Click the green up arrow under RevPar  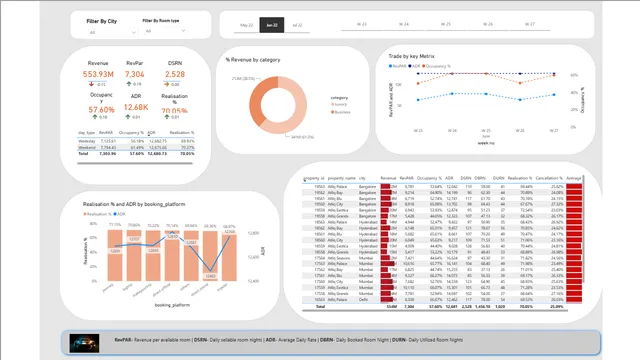(x=129, y=84)
